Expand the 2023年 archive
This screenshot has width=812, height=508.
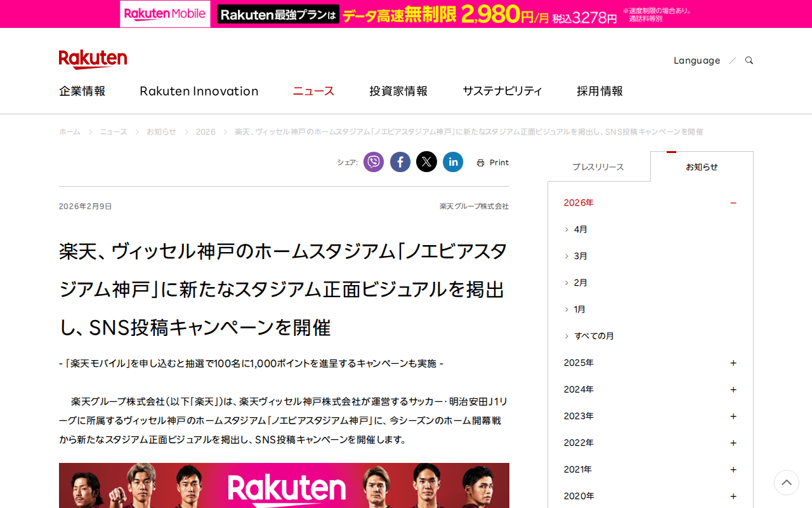point(733,417)
